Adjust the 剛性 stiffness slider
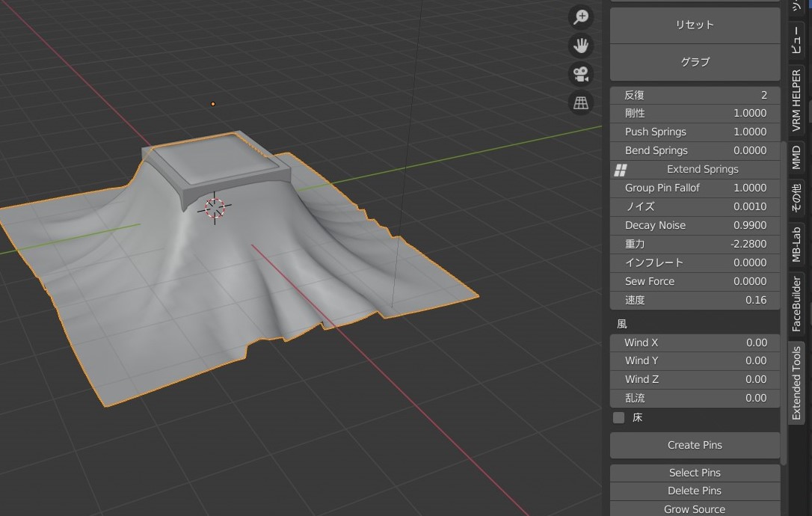The height and width of the screenshot is (516, 812). tap(695, 114)
